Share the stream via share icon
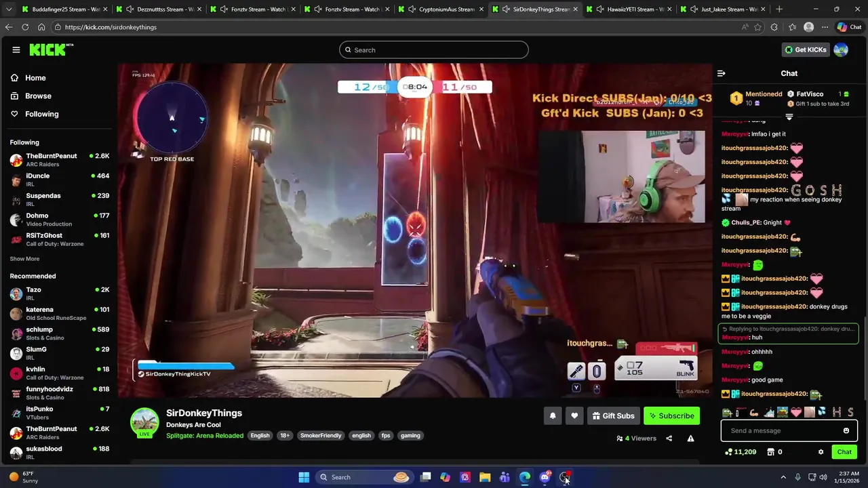 (669, 439)
